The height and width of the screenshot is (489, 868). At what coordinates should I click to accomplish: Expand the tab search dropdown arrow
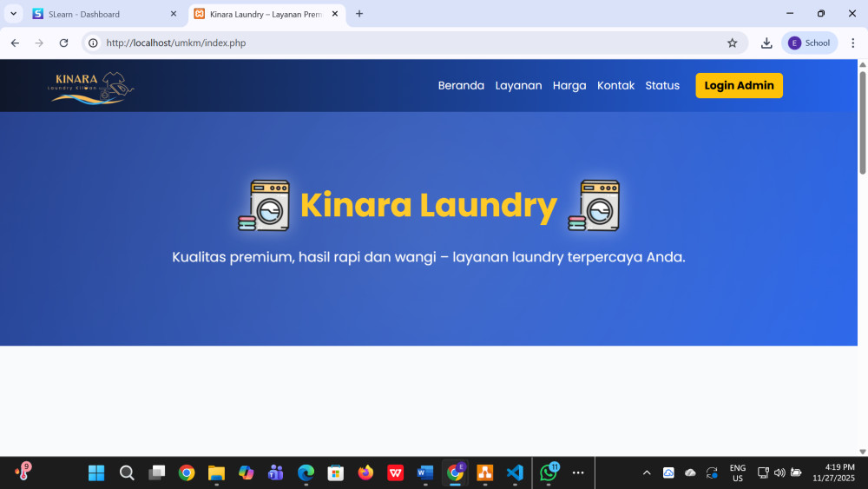click(14, 14)
